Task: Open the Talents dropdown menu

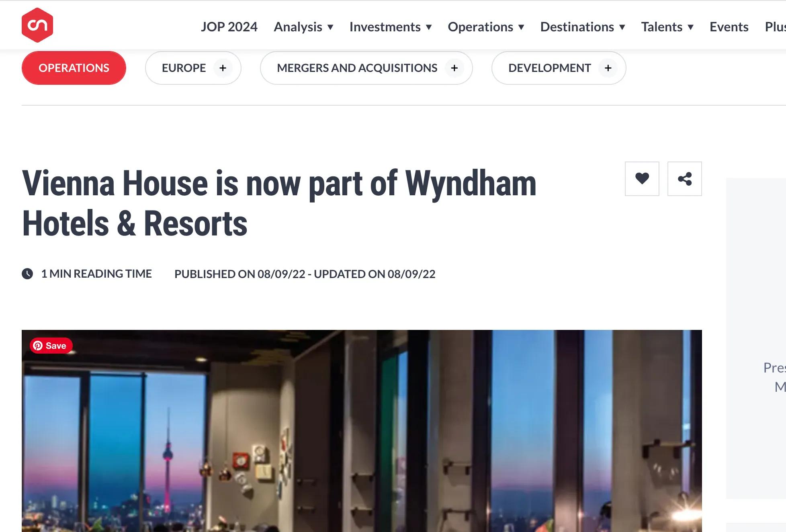Action: 667,27
